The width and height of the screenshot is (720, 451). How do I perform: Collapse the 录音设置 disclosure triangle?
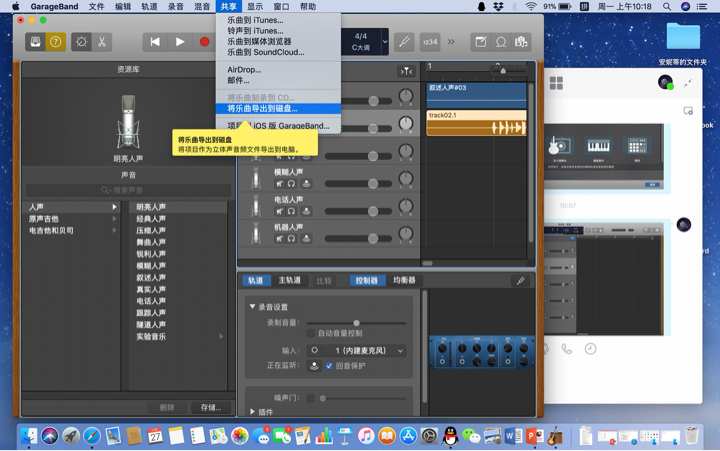click(x=253, y=306)
